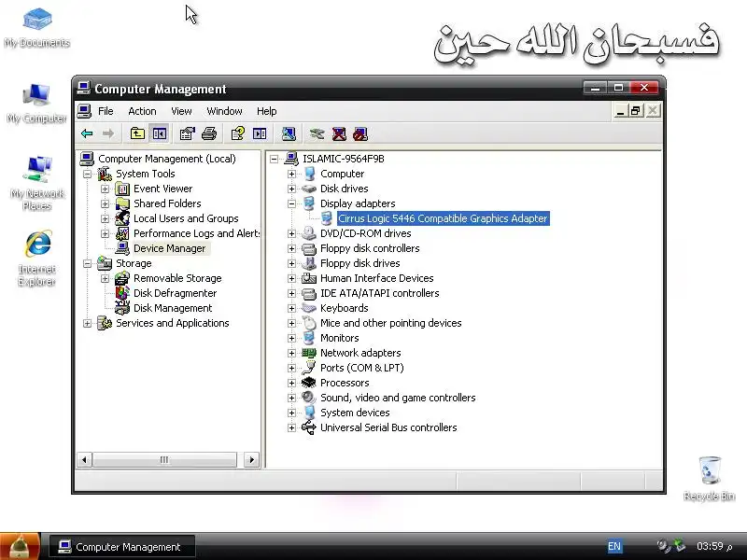
Task: Collapse the ISLAMIC-9564F9B root node
Action: click(x=274, y=159)
